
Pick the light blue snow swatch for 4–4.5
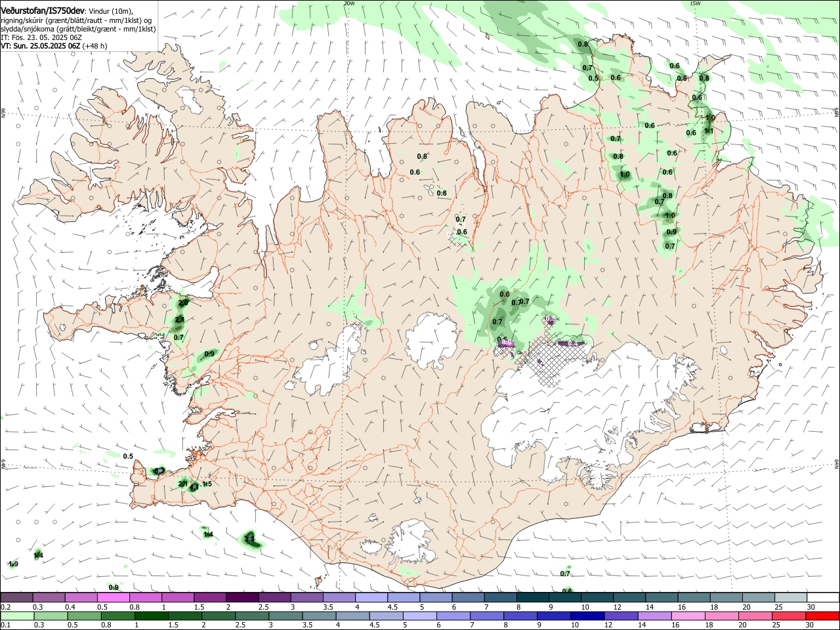[x=371, y=597]
